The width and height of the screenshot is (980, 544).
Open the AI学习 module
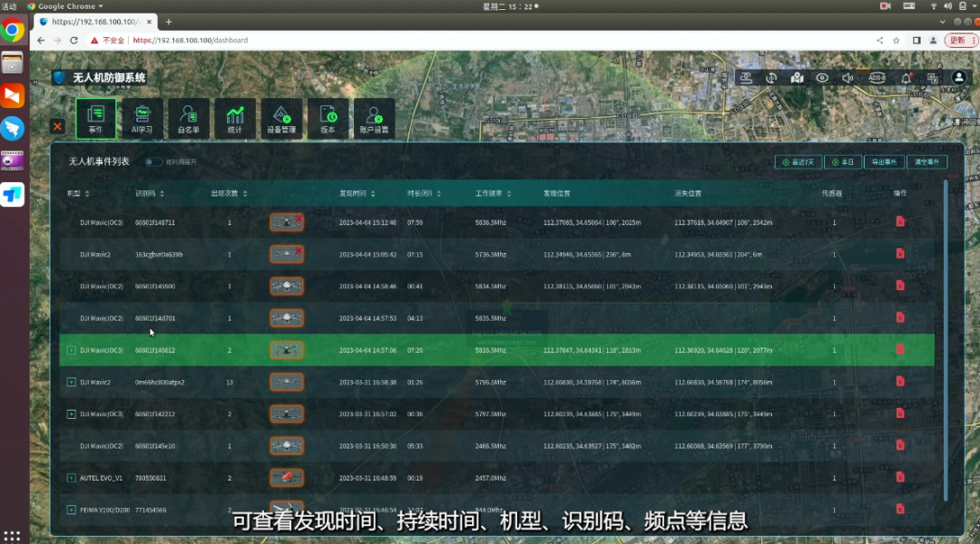[x=142, y=118]
